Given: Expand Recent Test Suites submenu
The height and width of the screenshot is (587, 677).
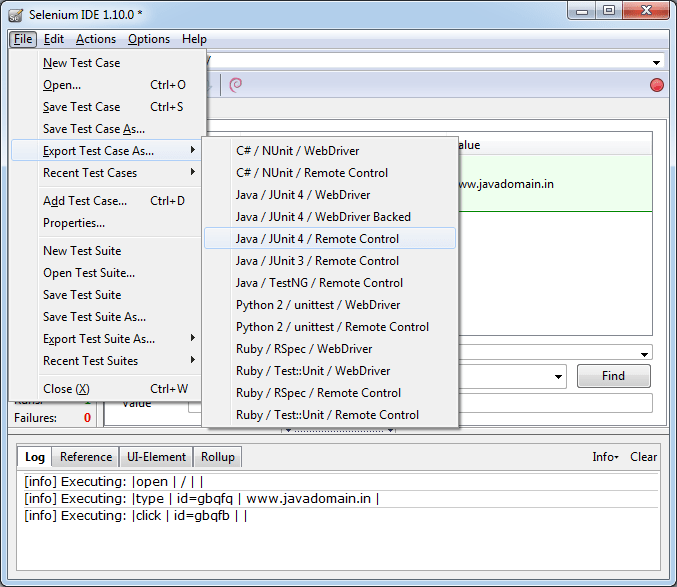Looking at the screenshot, I should click(x=107, y=361).
